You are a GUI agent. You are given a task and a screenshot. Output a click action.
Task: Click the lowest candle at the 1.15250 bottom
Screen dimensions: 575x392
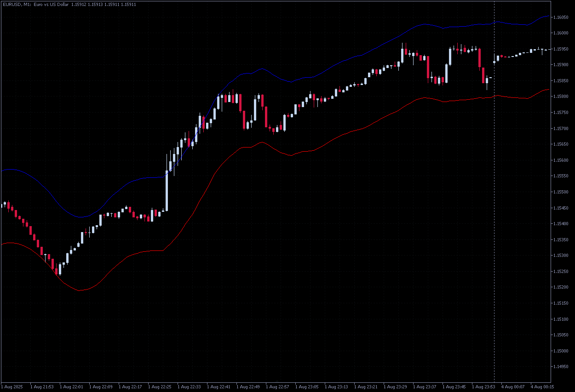tap(60, 268)
